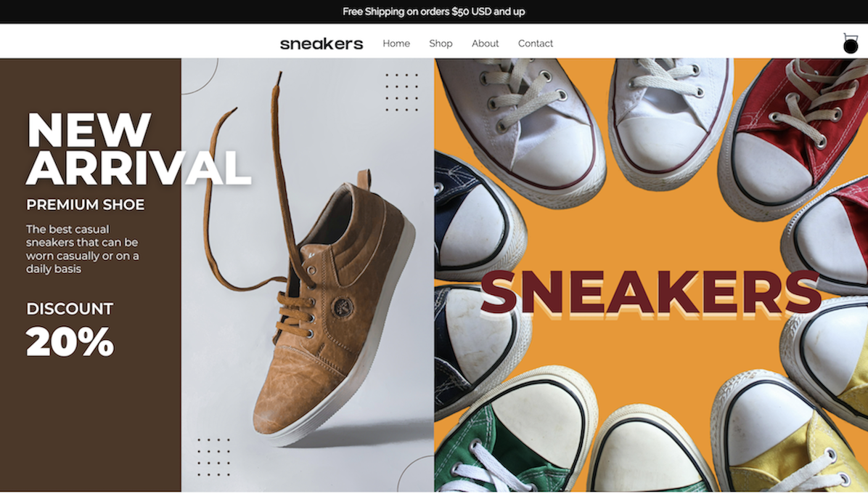Click the dotted grid beneath the shoe
The width and height of the screenshot is (868, 494).
coord(213,458)
